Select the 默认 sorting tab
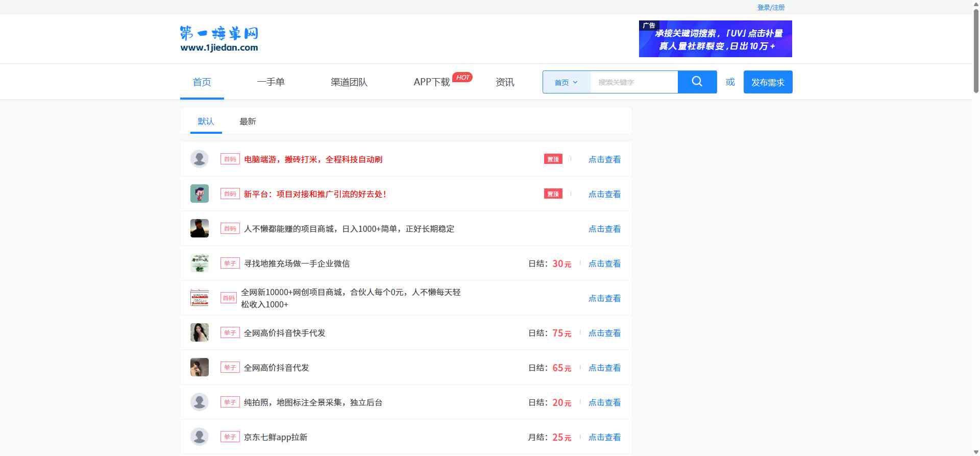 pos(206,122)
